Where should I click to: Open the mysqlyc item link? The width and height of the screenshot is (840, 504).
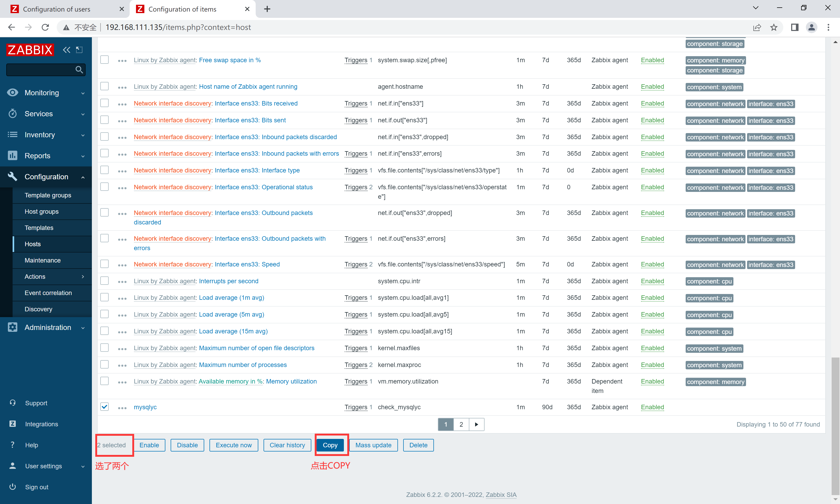pos(145,407)
